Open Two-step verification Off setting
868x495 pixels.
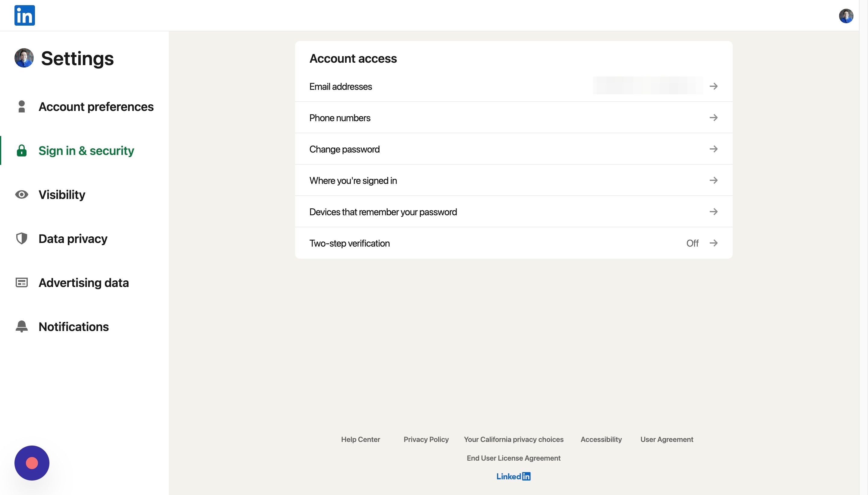click(x=692, y=243)
